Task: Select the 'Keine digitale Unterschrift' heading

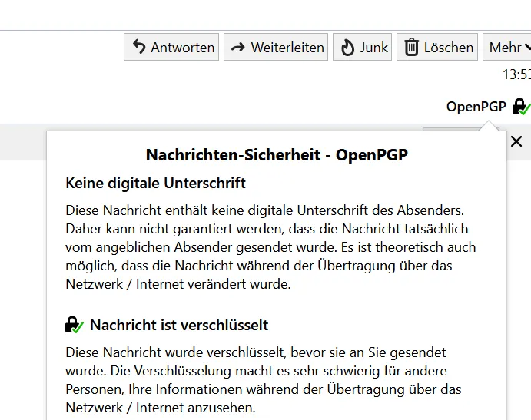Action: tap(155, 183)
